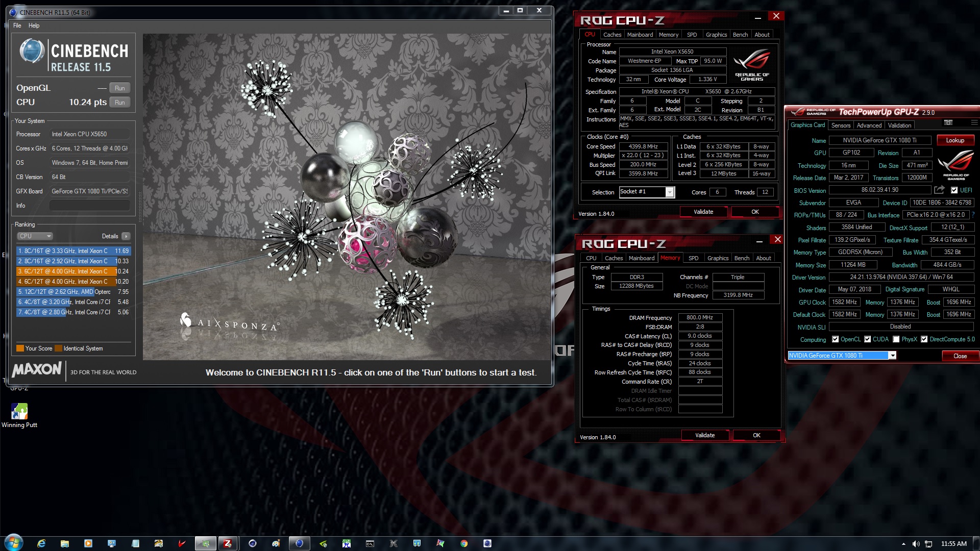Image resolution: width=980 pixels, height=551 pixels.
Task: Run the CPU benchmark in Cinebench
Action: pyautogui.click(x=119, y=103)
